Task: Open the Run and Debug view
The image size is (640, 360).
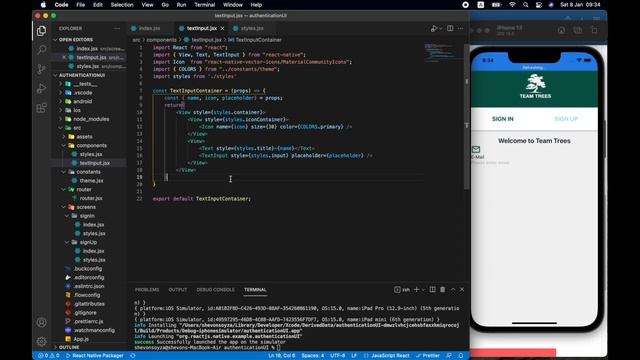Action: (41, 88)
